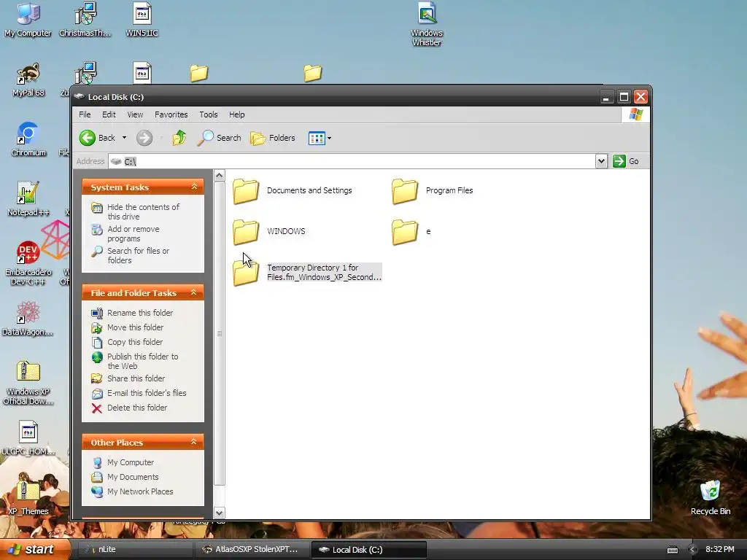Open the Search toolbar button
This screenshot has height=560, width=747.
(x=220, y=138)
